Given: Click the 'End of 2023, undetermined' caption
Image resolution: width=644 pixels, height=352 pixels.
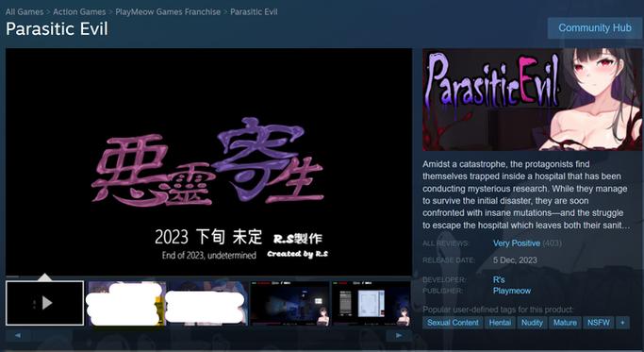Looking at the screenshot, I should tap(209, 256).
